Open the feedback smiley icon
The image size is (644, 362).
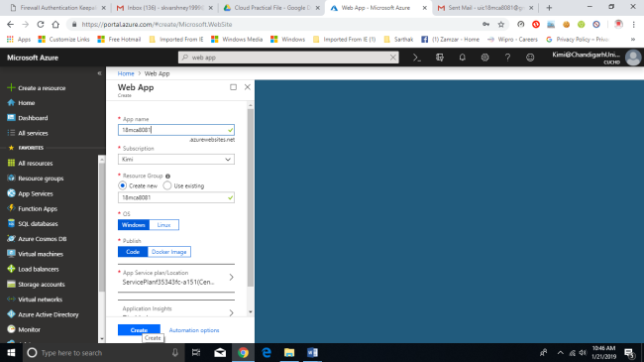[530, 58]
